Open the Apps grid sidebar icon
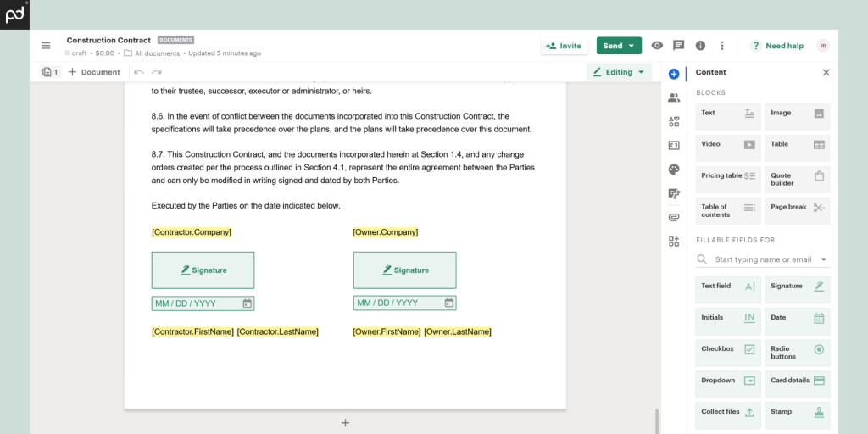Viewport: 868px width, 434px height. 674,242
